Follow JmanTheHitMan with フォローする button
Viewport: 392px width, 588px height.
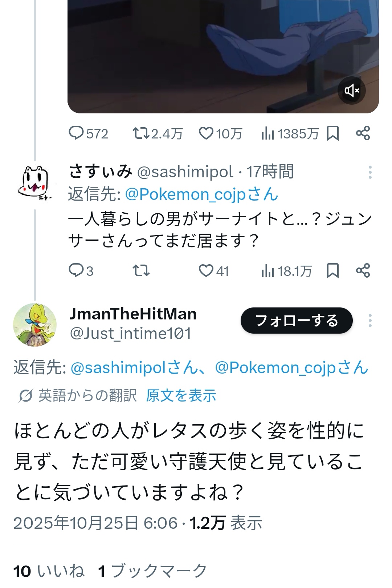[x=297, y=321]
